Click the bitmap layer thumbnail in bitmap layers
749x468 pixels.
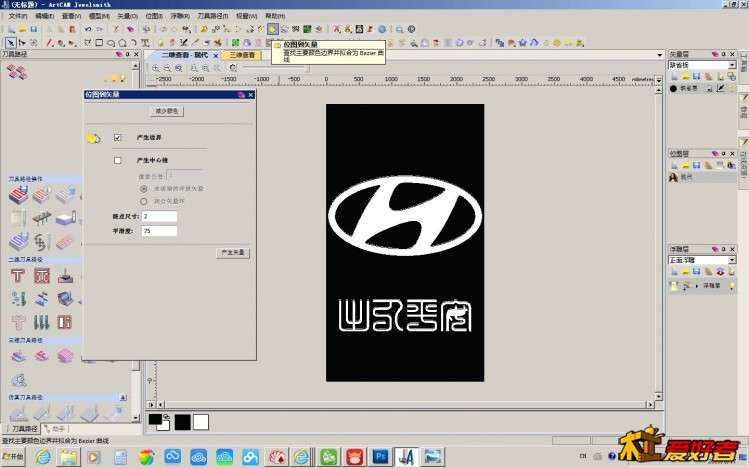coord(673,177)
